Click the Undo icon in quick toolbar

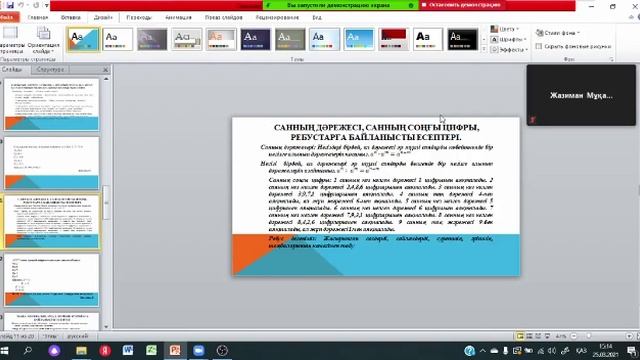[20, 5]
